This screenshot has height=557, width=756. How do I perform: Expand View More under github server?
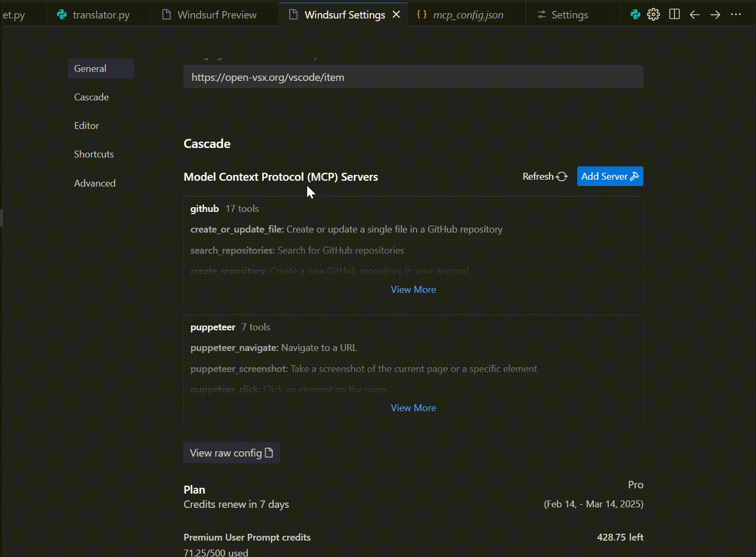pyautogui.click(x=413, y=290)
